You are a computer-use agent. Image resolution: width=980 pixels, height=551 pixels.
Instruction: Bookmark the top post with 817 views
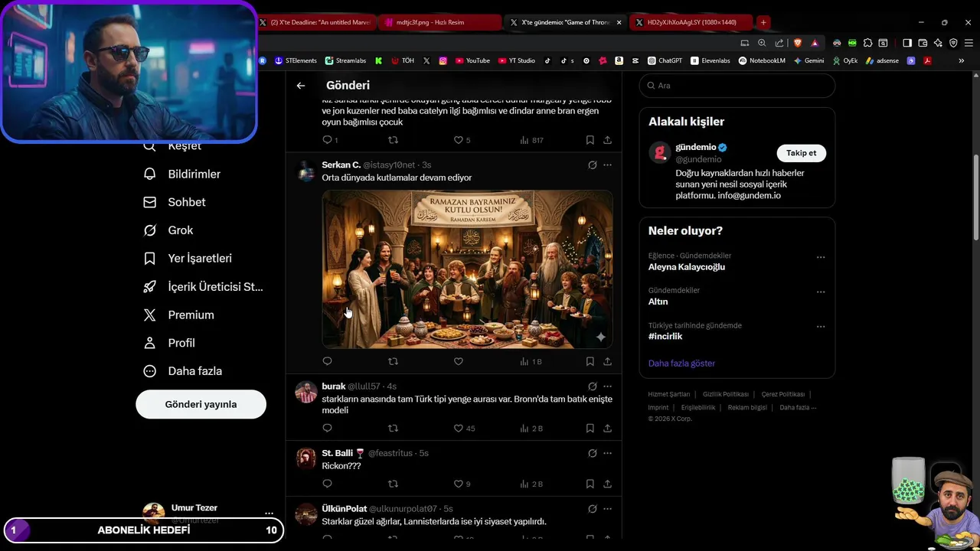[x=590, y=140]
